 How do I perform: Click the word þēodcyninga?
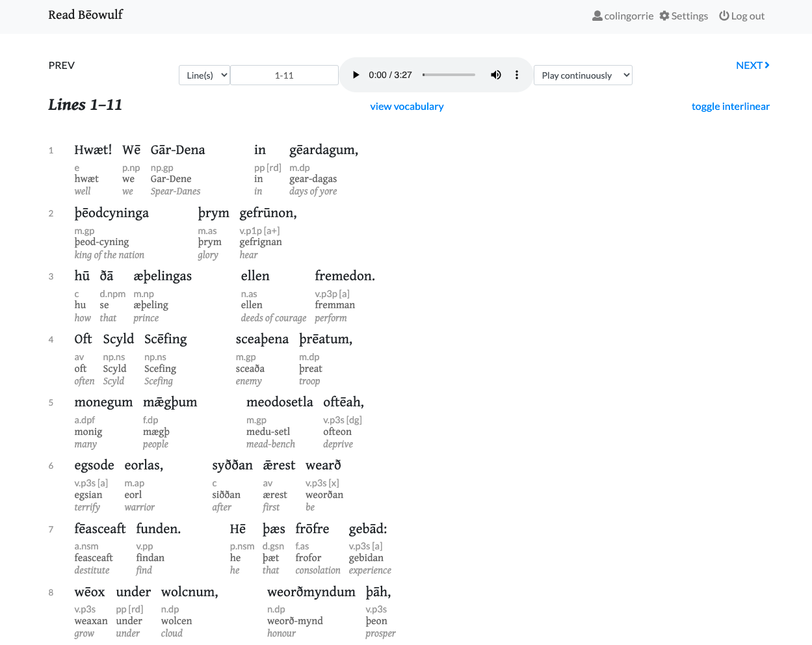pyautogui.click(x=111, y=213)
